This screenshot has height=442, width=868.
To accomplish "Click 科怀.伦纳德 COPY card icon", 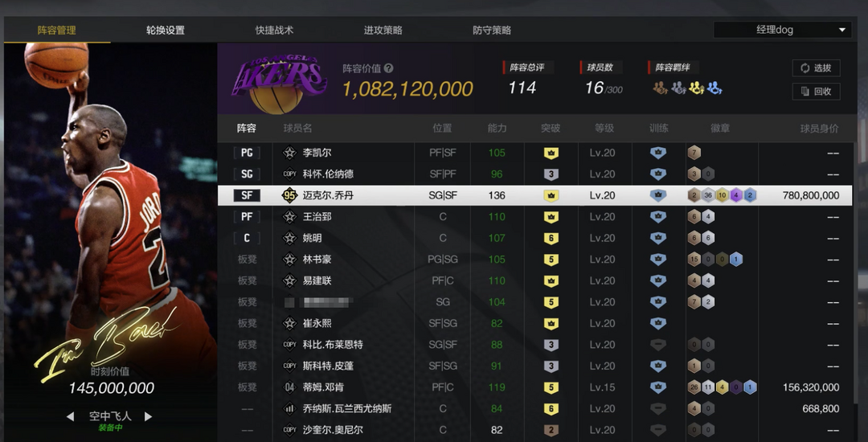I will coord(289,174).
